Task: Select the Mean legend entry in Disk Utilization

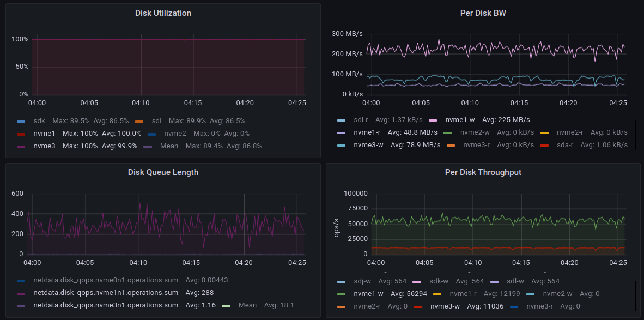Action: coord(169,146)
